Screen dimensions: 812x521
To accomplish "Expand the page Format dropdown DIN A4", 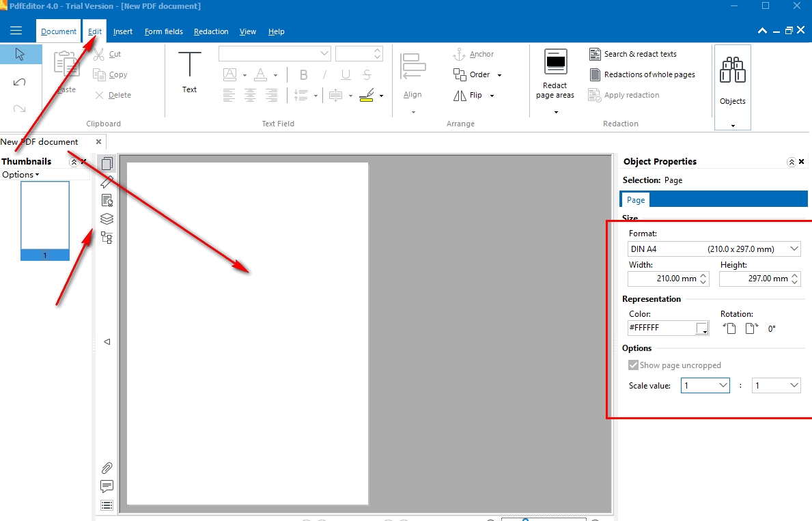I will [x=794, y=249].
